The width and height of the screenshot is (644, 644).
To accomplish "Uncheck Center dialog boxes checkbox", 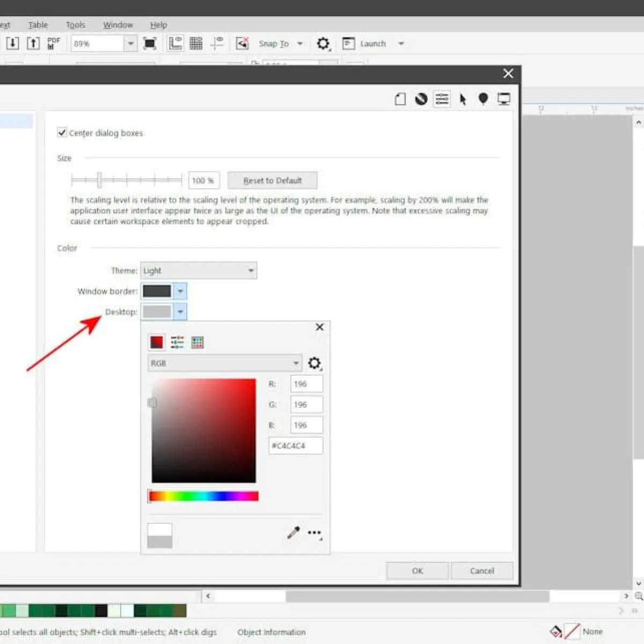I will 62,133.
